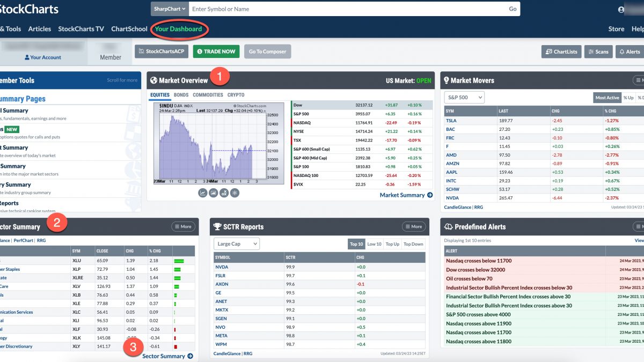The width and height of the screenshot is (644, 362).
Task: Open the META symbol in SCTR Reports
Action: coord(221,336)
